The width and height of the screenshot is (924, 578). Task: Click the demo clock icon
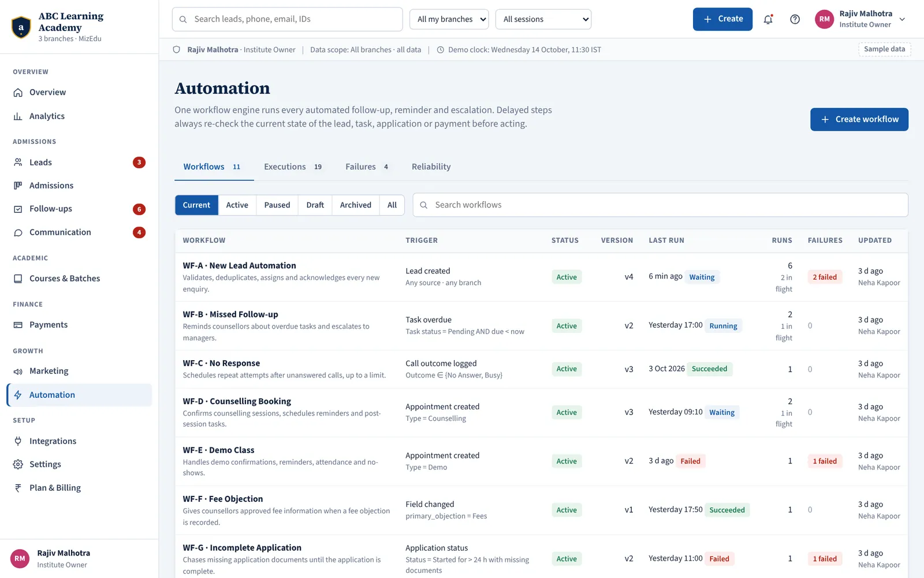[440, 50]
